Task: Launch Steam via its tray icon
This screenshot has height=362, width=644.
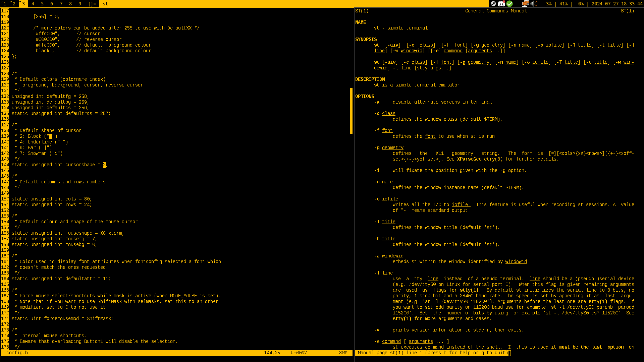Action: (493, 4)
